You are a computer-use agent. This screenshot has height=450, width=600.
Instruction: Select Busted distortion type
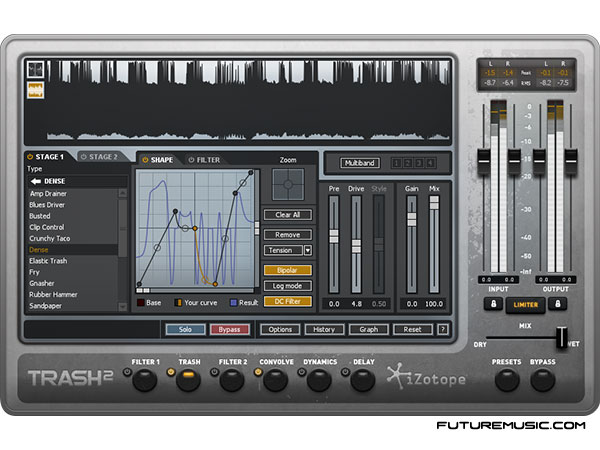[x=72, y=216]
